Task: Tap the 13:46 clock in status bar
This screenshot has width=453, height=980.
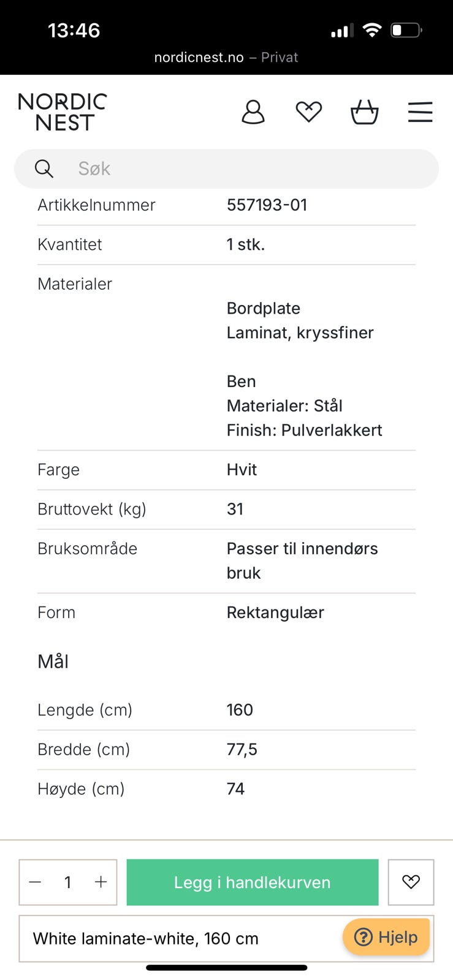Action: (x=74, y=30)
